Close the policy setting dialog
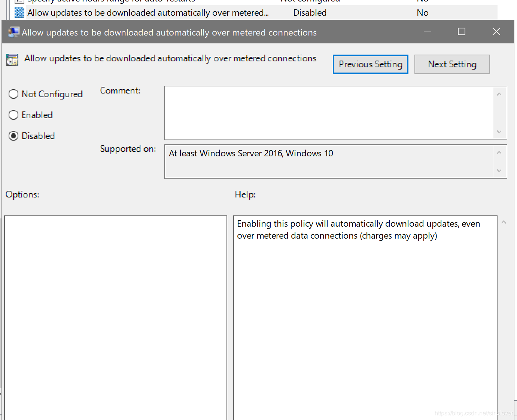The height and width of the screenshot is (420, 517). (496, 32)
